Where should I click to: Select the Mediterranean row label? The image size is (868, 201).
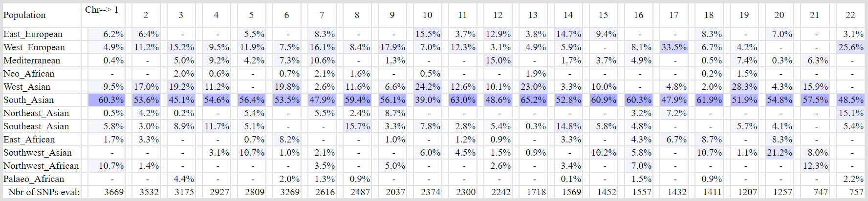pyautogui.click(x=32, y=60)
